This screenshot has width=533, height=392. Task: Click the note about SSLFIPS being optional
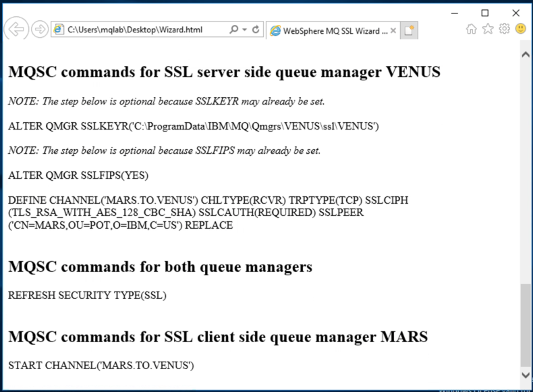pyautogui.click(x=164, y=150)
